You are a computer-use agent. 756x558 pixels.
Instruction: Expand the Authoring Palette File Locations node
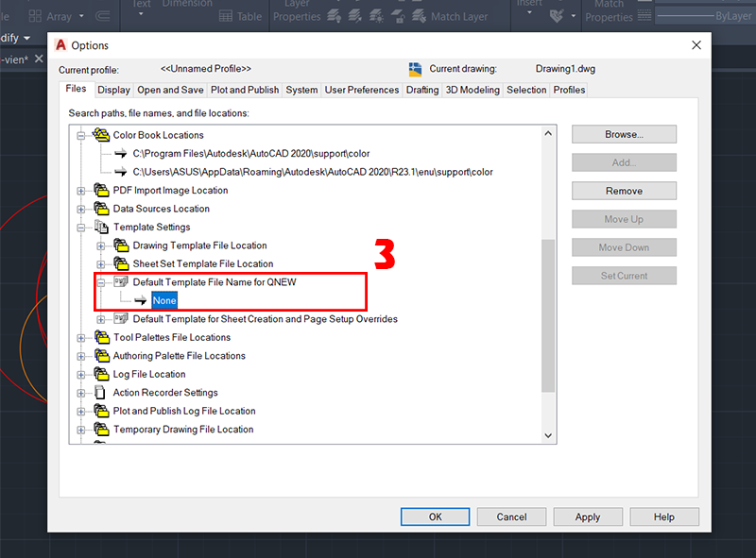[81, 356]
